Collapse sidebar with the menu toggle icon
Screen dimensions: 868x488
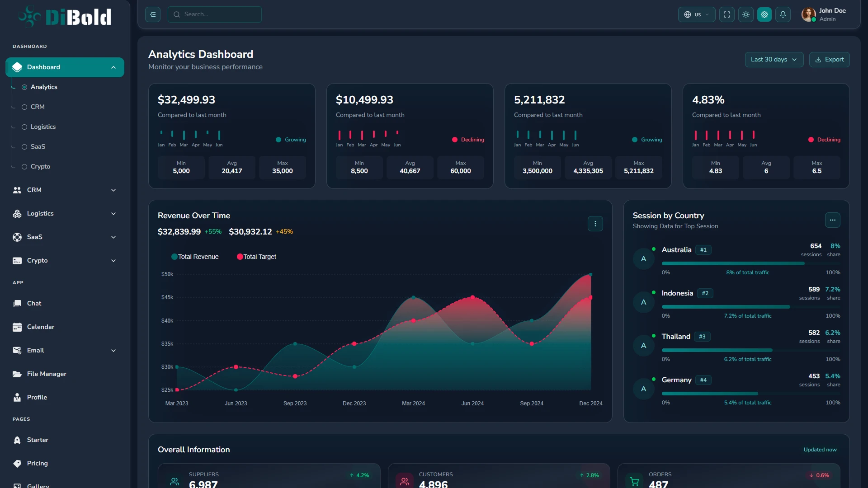153,14
